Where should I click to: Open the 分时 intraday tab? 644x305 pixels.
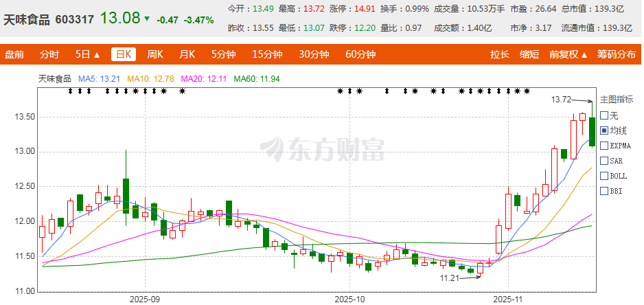point(49,55)
